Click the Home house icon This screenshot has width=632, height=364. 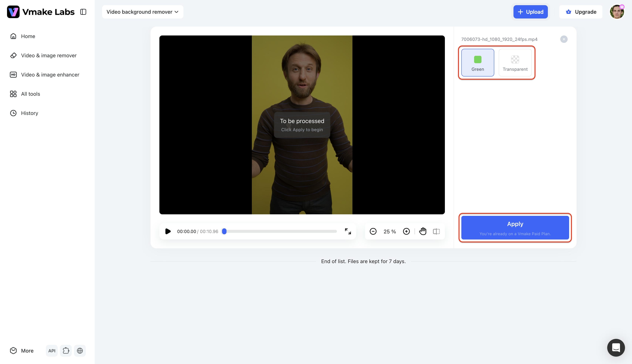click(x=13, y=36)
